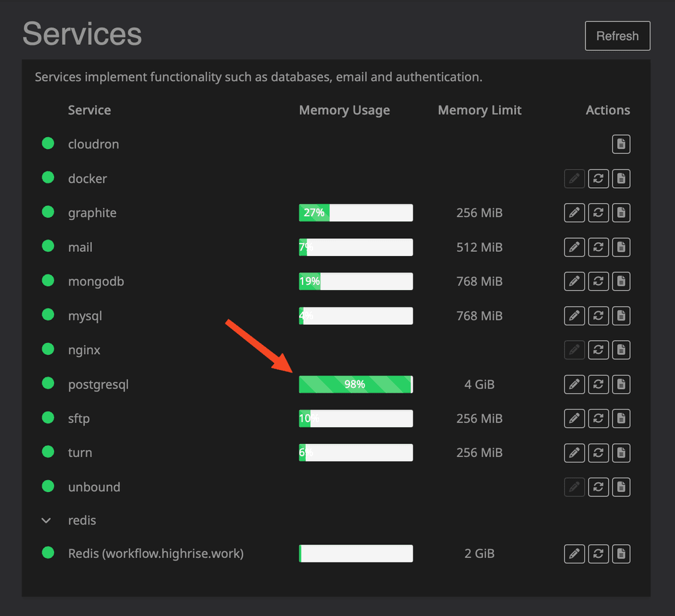Image resolution: width=675 pixels, height=616 pixels.
Task: Click the 4 GiB memory limit value
Action: (480, 385)
